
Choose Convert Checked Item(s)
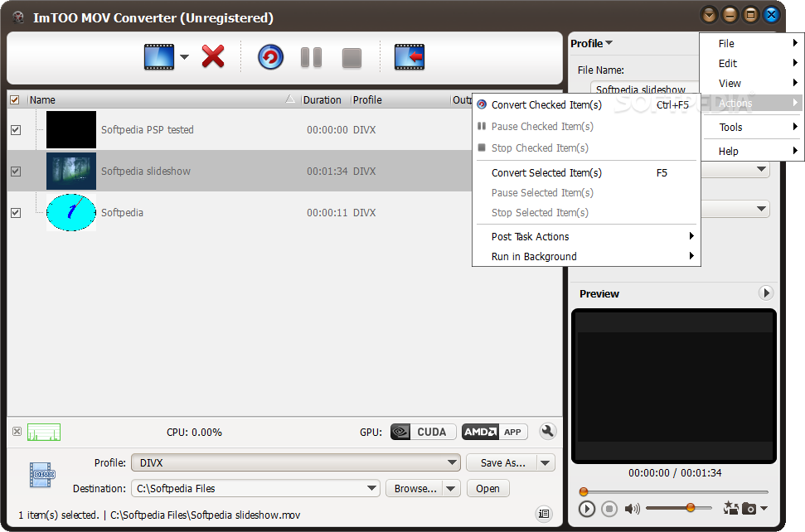[x=586, y=104]
